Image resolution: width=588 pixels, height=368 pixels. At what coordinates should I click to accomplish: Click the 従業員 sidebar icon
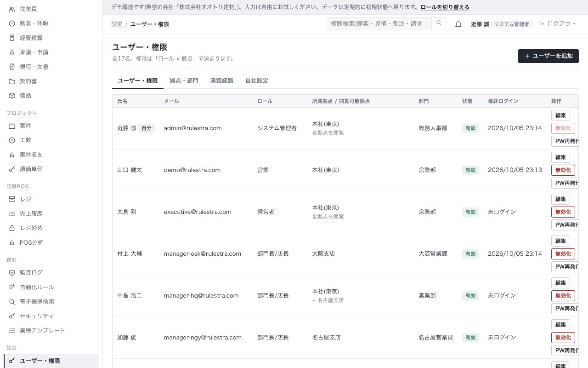pos(12,9)
